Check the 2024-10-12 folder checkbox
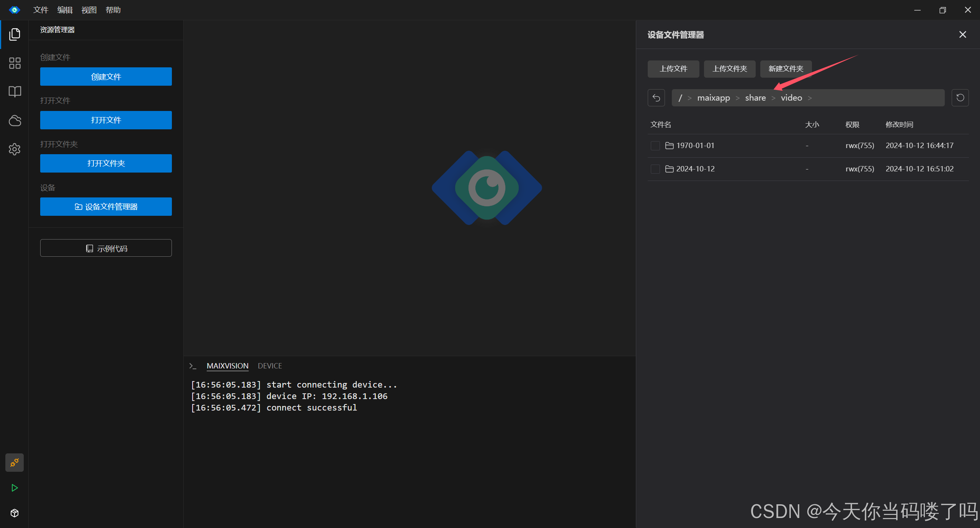Viewport: 980px width, 528px height. click(x=655, y=169)
